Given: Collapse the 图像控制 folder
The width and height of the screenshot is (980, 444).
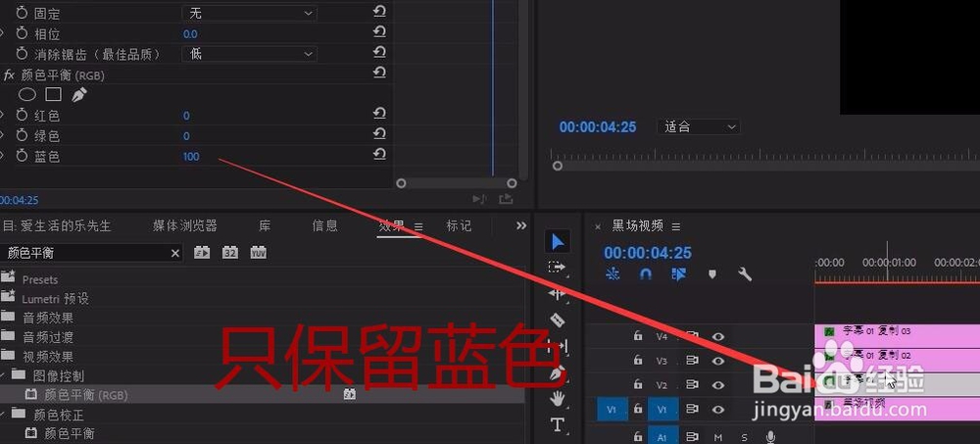Looking at the screenshot, I should [x=4, y=375].
